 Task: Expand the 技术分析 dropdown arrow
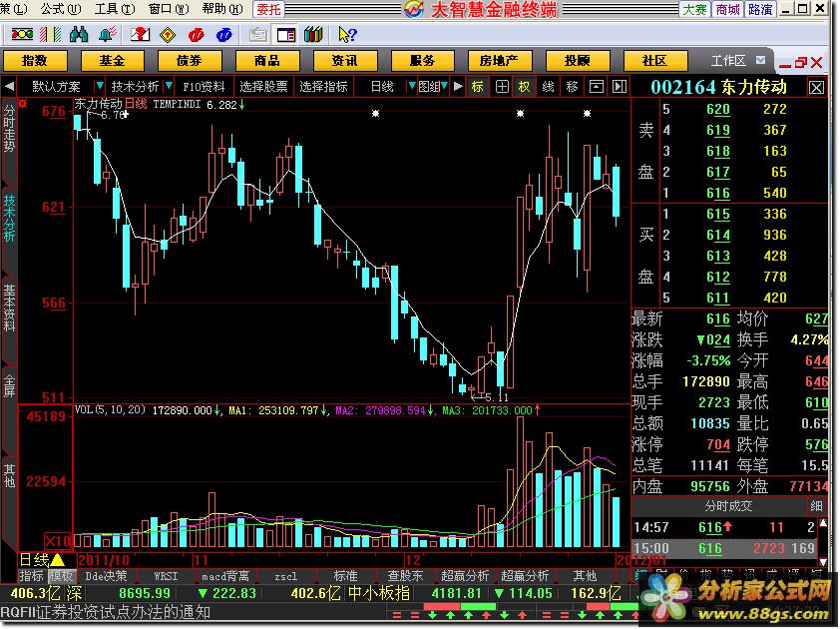169,86
